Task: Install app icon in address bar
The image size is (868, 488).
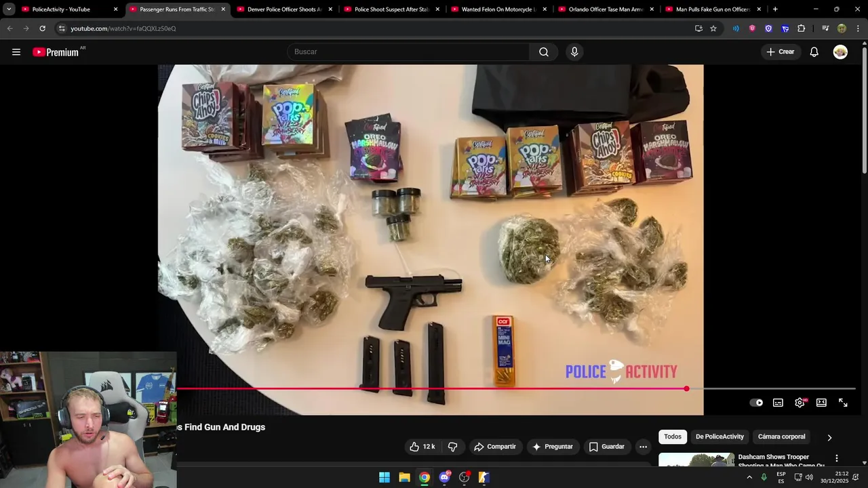Action: (x=698, y=28)
